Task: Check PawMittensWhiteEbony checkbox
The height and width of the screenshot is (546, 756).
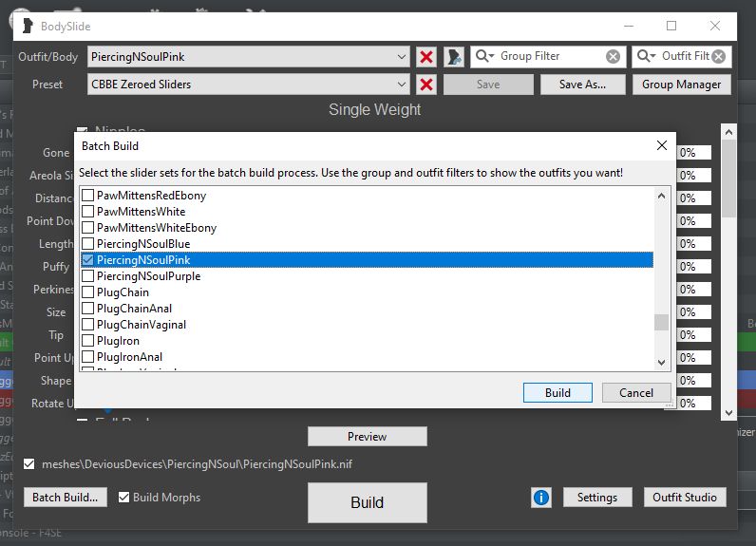Action: [87, 228]
